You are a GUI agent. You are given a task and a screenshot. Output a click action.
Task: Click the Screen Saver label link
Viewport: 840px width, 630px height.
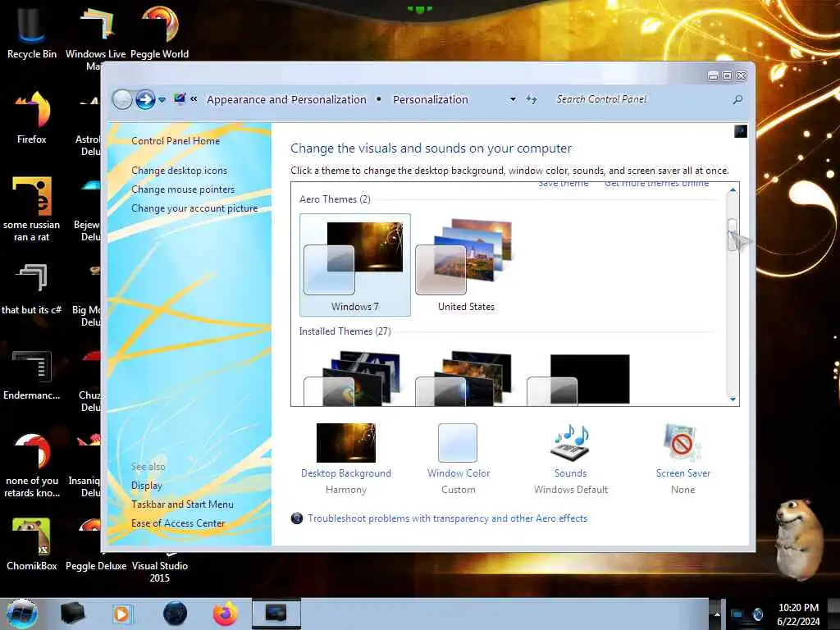coord(683,473)
